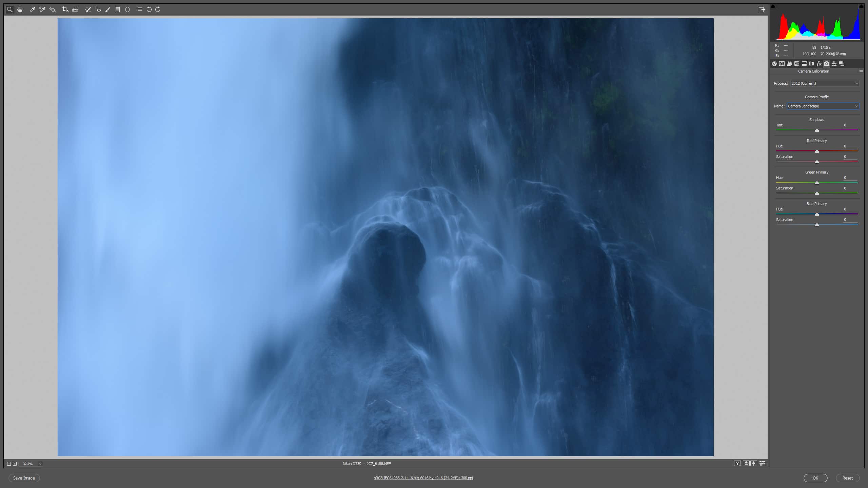Click the Blue Primary Saturation slider handle
The height and width of the screenshot is (488, 868).
[817, 225]
